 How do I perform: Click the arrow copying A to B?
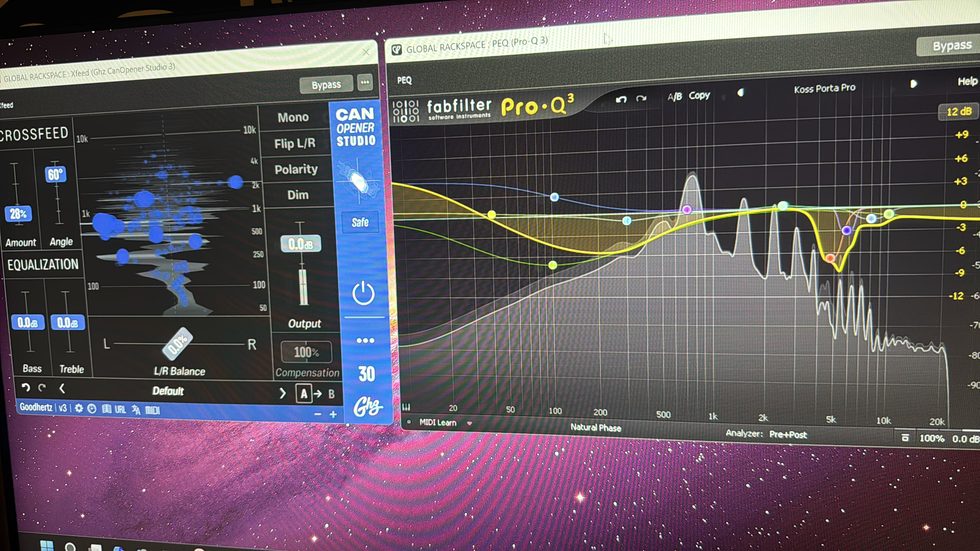(x=318, y=394)
